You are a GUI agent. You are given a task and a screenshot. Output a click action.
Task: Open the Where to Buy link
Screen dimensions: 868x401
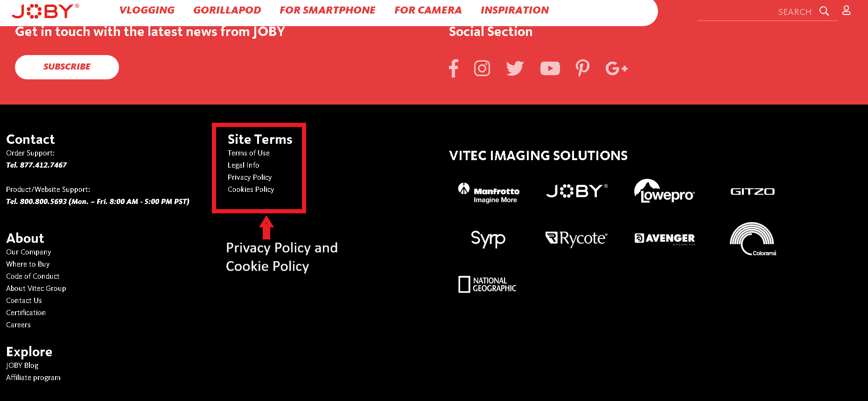28,264
